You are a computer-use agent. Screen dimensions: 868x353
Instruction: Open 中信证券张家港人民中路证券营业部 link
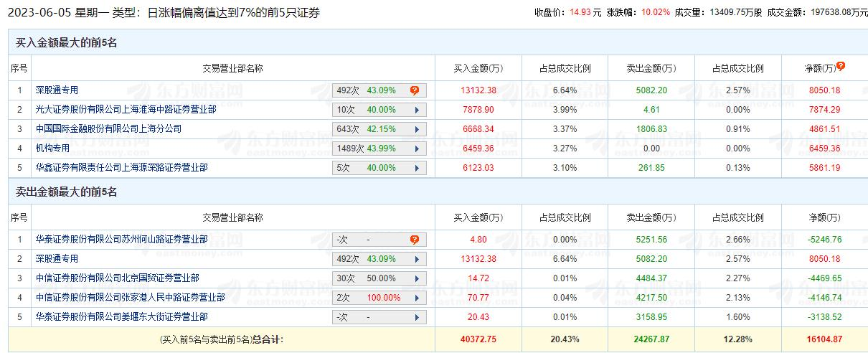[x=130, y=298]
